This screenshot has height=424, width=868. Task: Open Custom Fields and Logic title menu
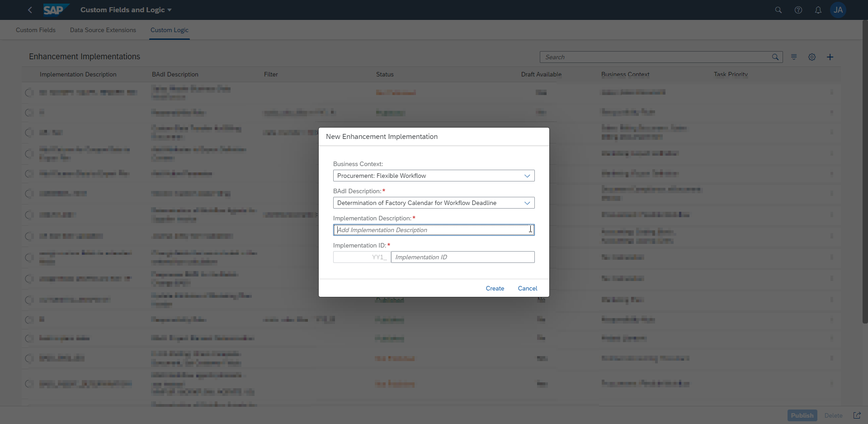tap(126, 10)
